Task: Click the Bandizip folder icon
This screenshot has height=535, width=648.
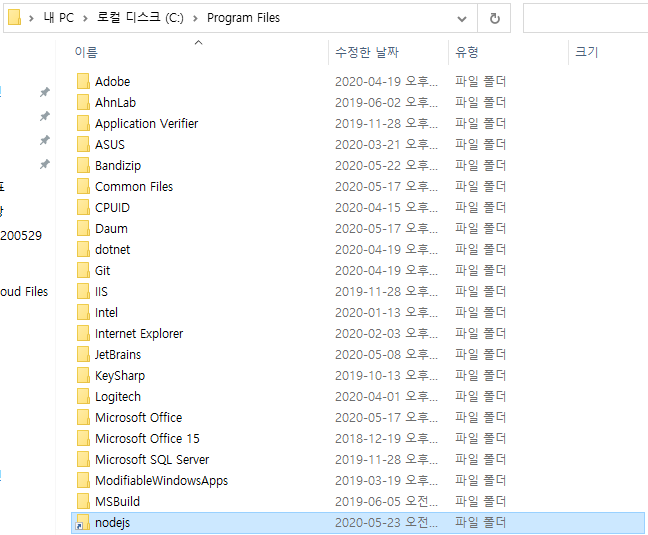Action: [83, 166]
